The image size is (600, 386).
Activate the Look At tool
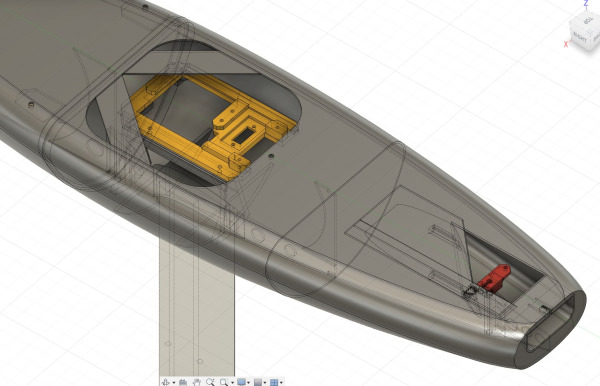tap(183, 382)
